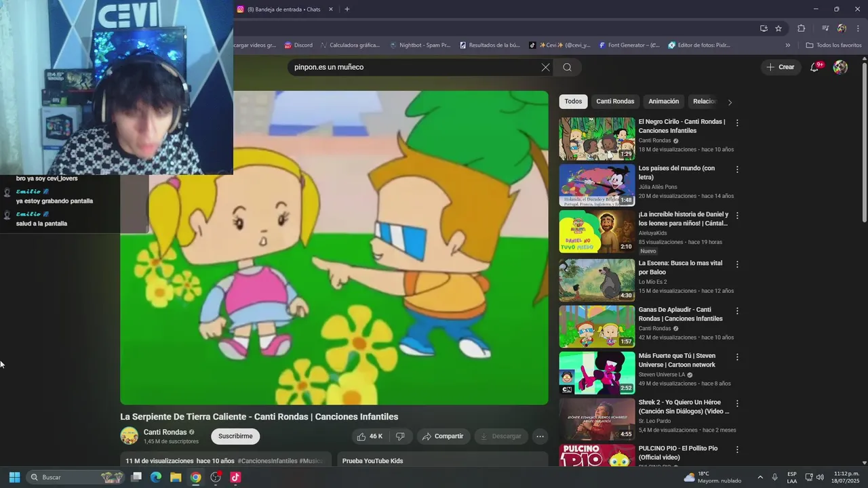Click the YouTube search magnifier button
This screenshot has width=868, height=488.
tap(568, 67)
